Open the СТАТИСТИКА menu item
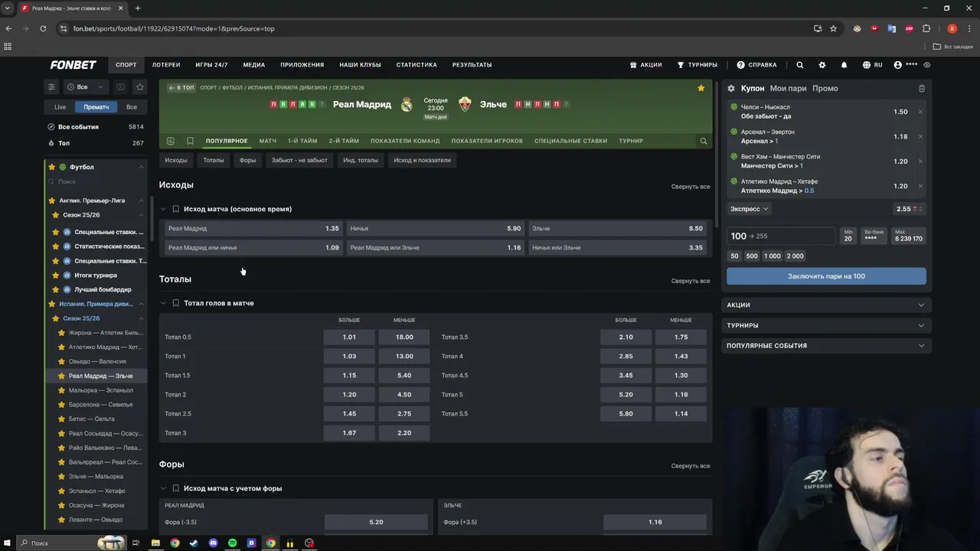980x551 pixels. pyautogui.click(x=416, y=65)
